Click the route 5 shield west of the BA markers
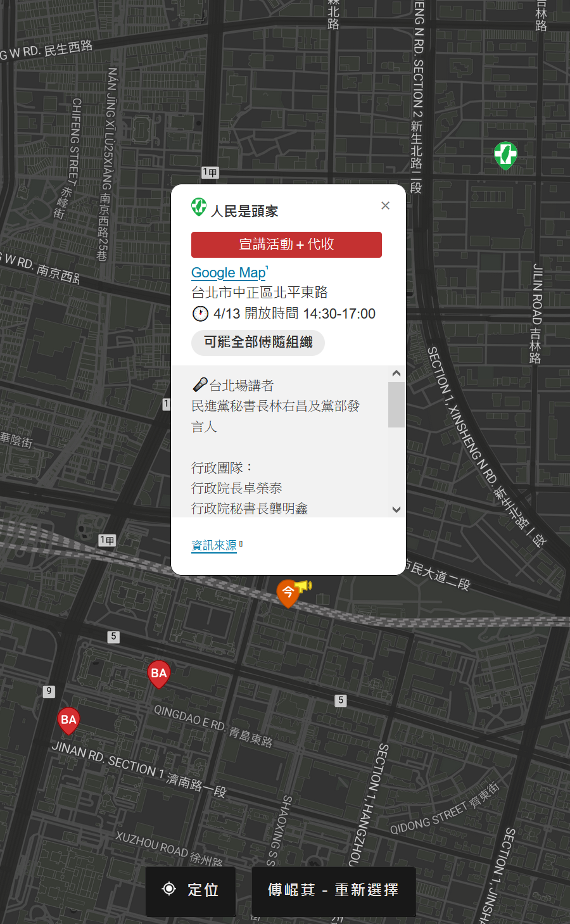Viewport: 570px width, 924px height. (113, 636)
